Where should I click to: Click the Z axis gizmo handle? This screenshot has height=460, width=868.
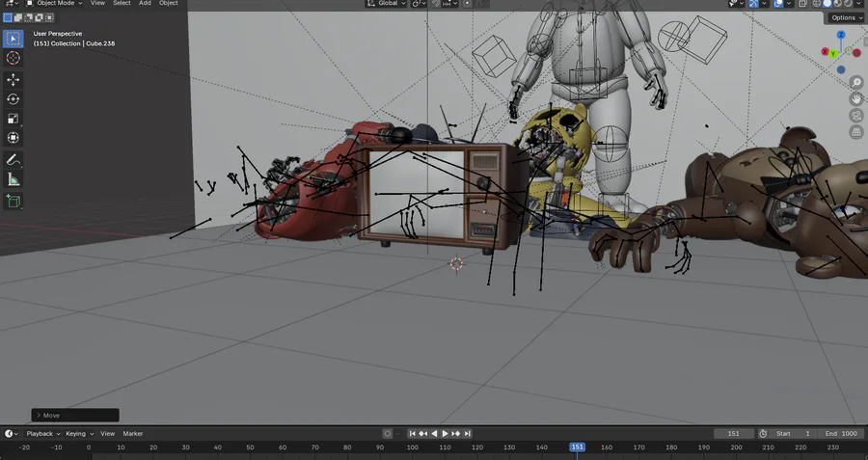pos(841,35)
